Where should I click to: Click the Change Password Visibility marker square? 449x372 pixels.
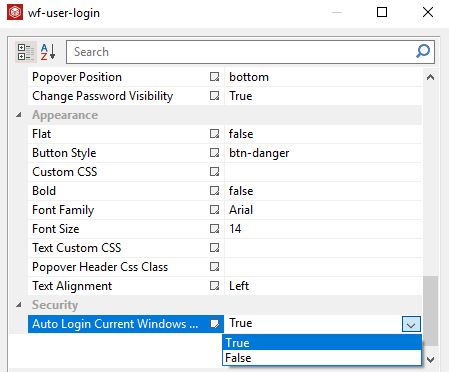click(214, 96)
